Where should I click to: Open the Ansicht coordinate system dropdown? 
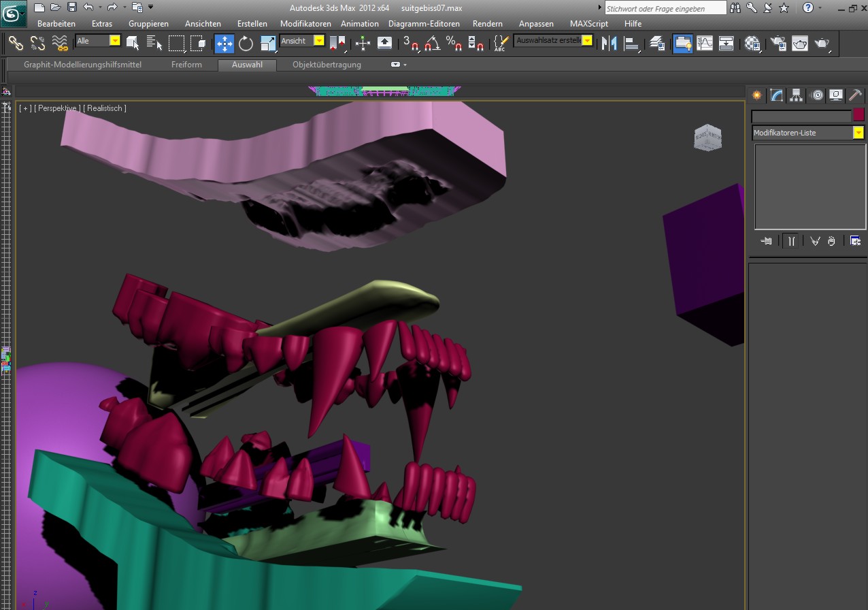coord(318,41)
